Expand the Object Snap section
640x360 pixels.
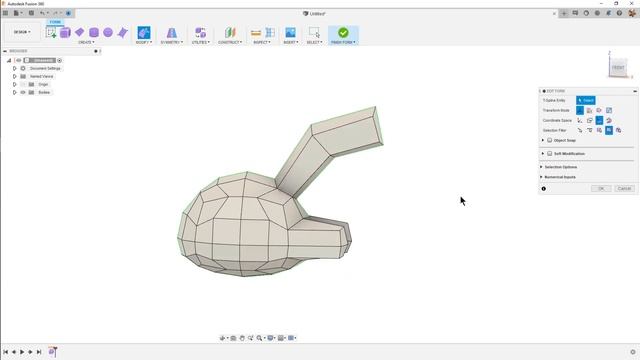(543, 140)
